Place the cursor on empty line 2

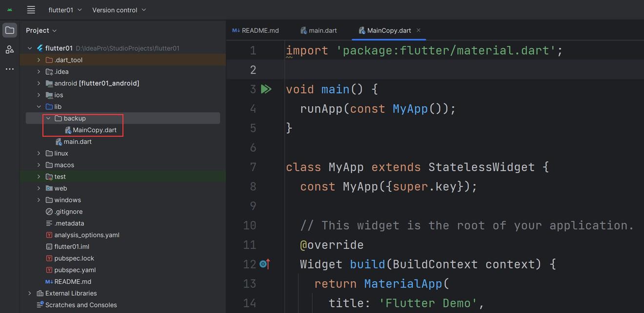point(439,69)
